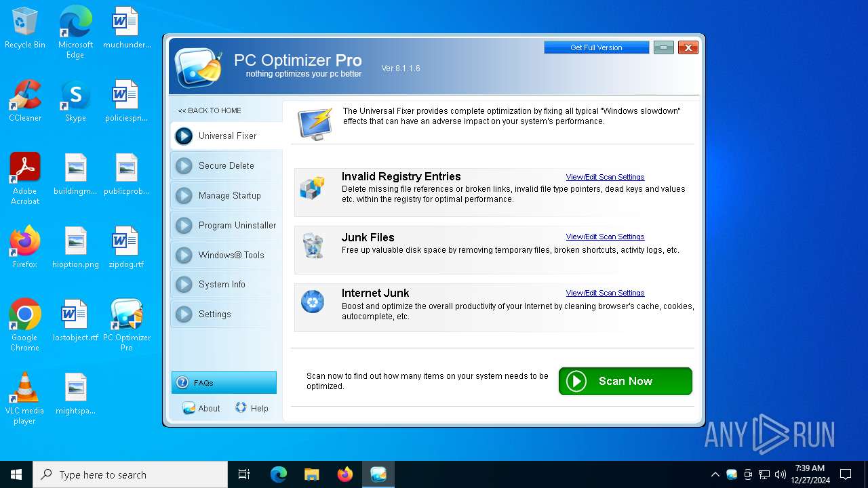Click the Invalid Registry Entries cubes icon
This screenshot has width=868, height=488.
pyautogui.click(x=313, y=188)
